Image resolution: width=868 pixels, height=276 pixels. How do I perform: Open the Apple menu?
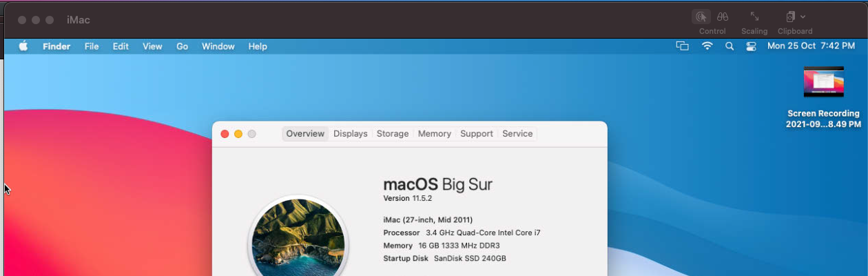point(23,46)
